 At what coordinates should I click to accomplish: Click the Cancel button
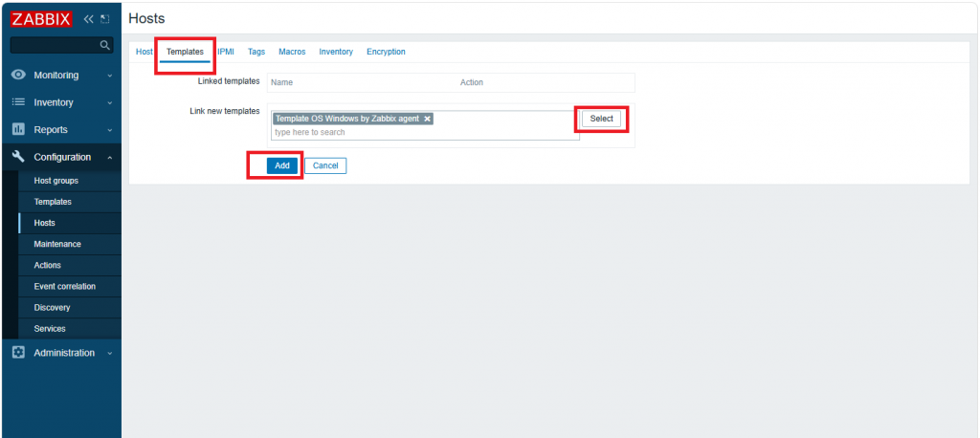(x=325, y=165)
